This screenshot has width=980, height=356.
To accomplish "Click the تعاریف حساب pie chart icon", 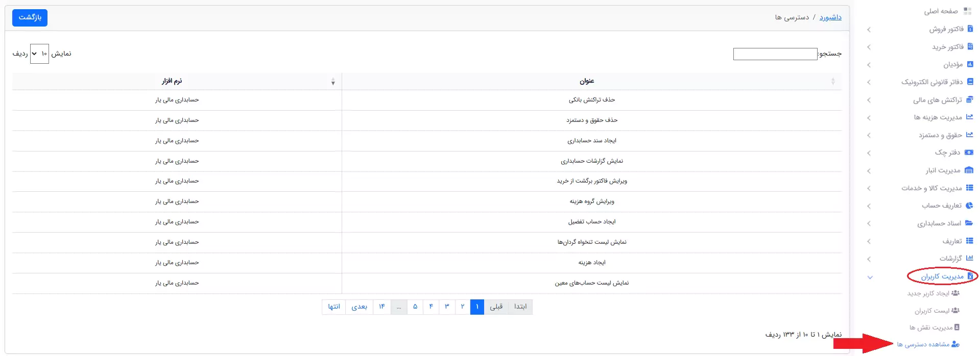I will coord(970,206).
